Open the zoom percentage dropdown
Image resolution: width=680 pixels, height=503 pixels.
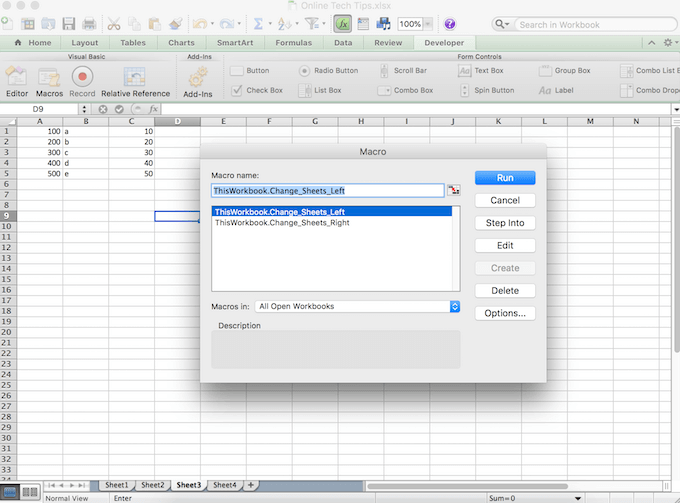pos(429,23)
